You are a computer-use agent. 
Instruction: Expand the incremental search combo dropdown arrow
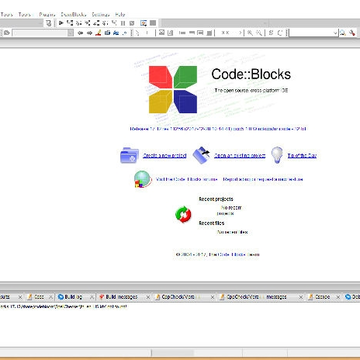click(x=71, y=33)
